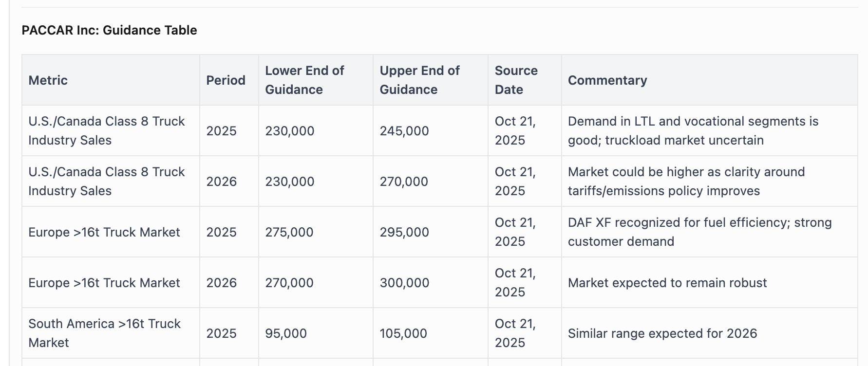Click the 'Similar range expected for 2026' comment
The height and width of the screenshot is (366, 868).
pos(662,333)
